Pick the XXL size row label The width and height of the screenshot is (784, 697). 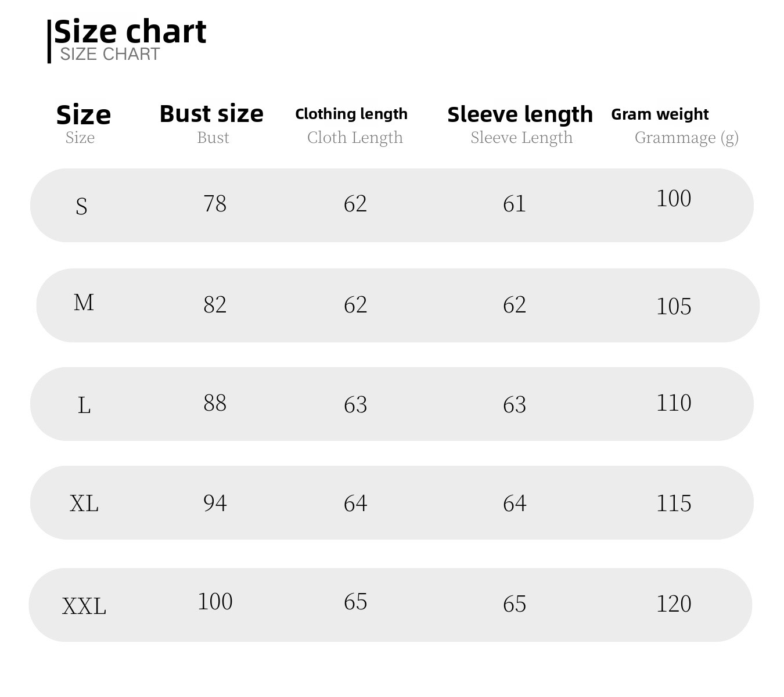pyautogui.click(x=84, y=606)
